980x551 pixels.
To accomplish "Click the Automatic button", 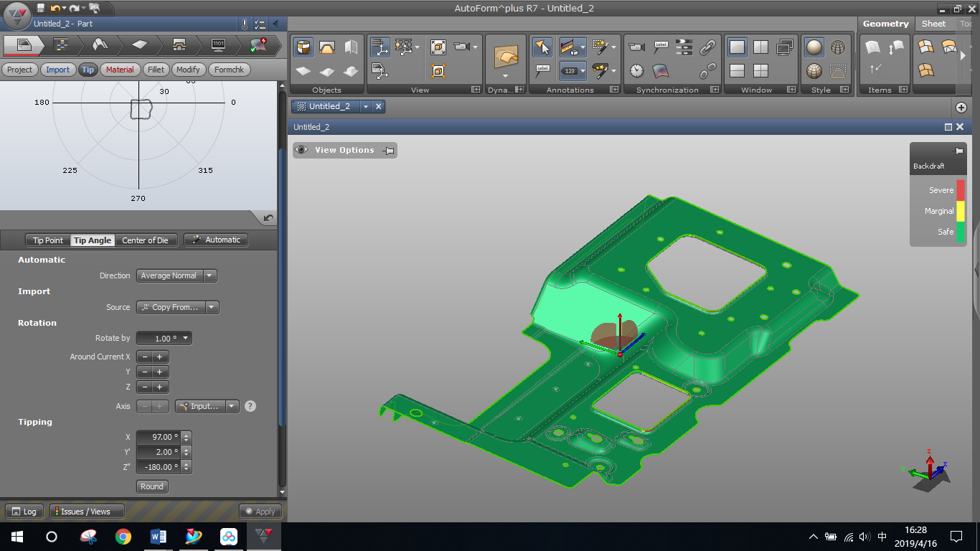I will point(216,240).
